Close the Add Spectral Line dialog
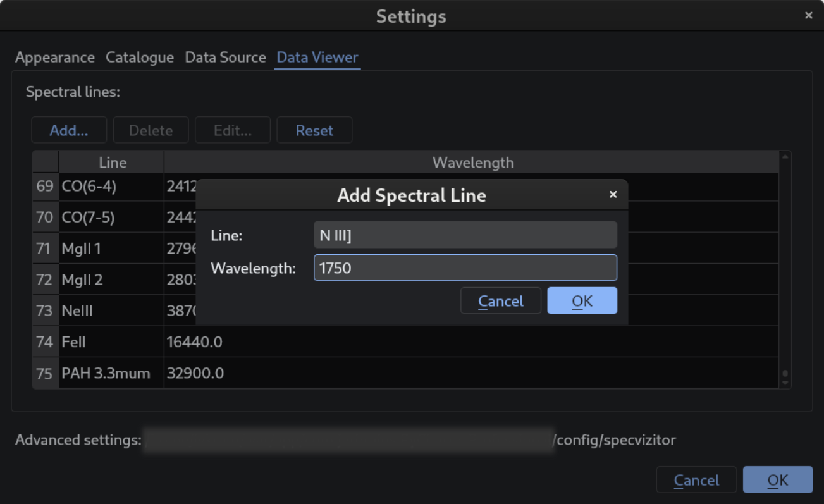The height and width of the screenshot is (504, 824). (x=613, y=195)
